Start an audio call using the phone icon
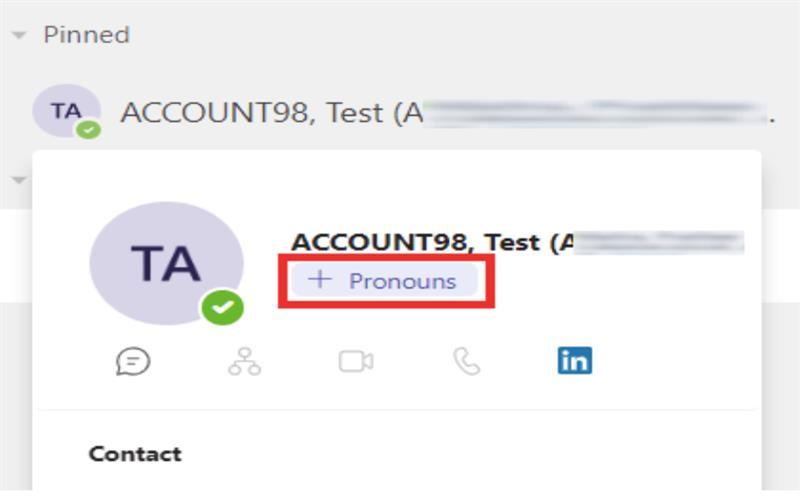The image size is (800, 504). [x=467, y=361]
